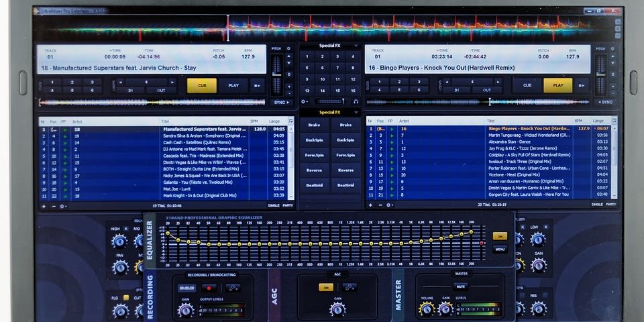Decrease left deck loop length arrow

[120, 82]
